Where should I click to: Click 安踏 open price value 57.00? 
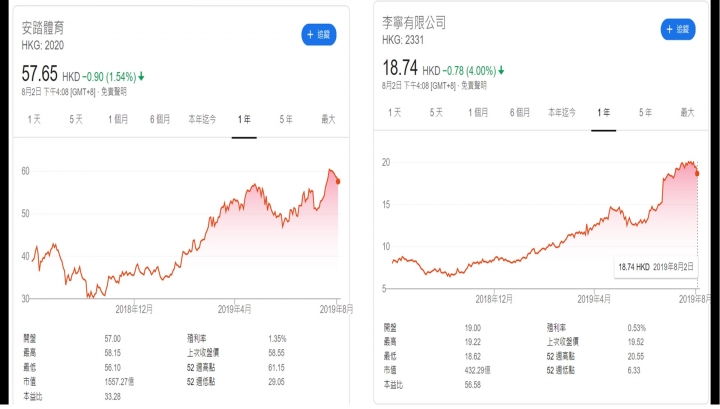coord(112,339)
